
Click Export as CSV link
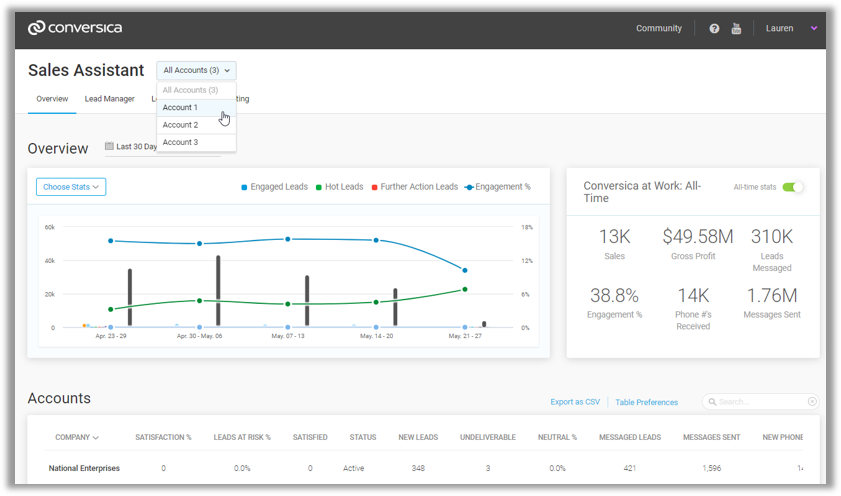[575, 402]
